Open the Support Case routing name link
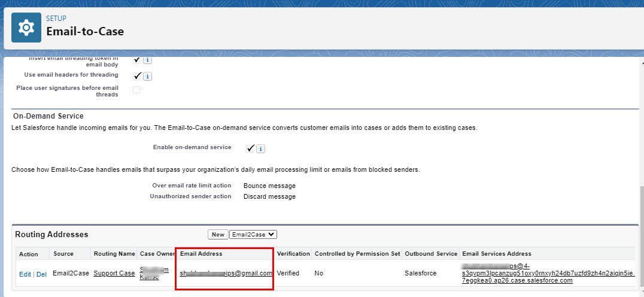This screenshot has width=644, height=297. pos(114,273)
